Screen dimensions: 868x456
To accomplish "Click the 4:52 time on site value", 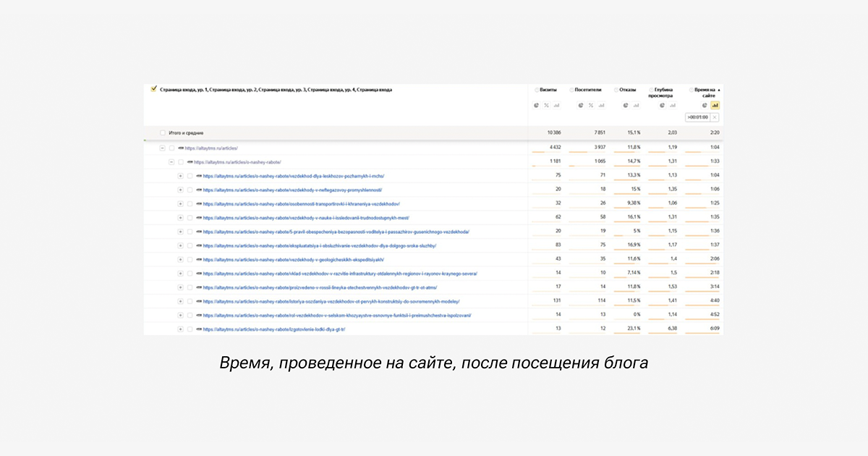I will click(714, 316).
